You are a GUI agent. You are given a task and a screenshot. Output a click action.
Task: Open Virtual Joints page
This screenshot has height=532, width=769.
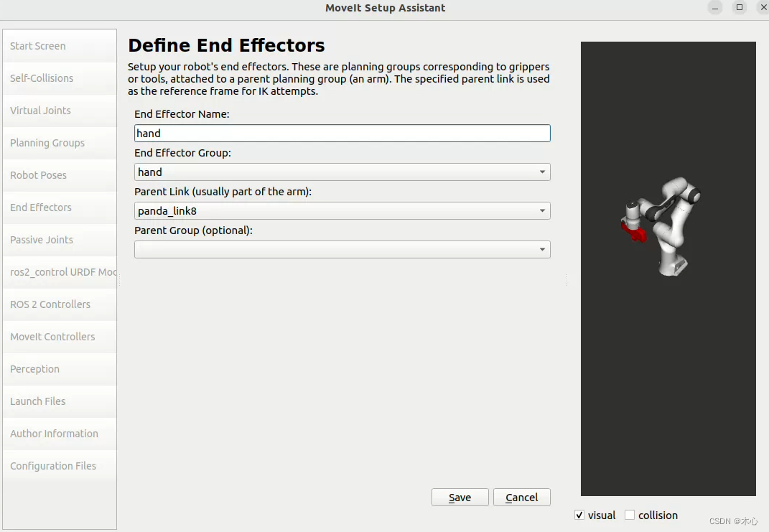[60, 111]
